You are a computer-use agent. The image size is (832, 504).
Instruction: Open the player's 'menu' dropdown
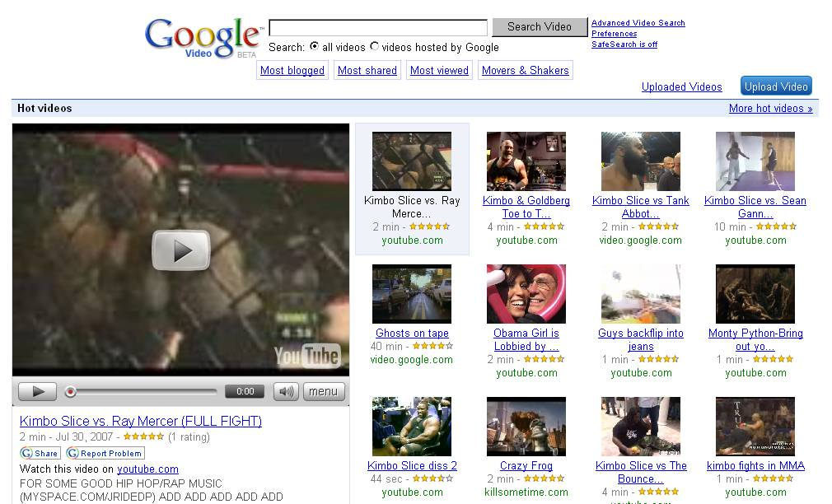pyautogui.click(x=323, y=391)
